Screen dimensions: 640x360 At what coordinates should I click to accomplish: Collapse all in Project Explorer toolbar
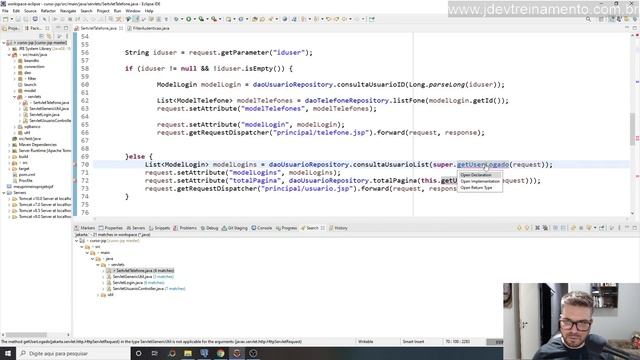(x=41, y=36)
